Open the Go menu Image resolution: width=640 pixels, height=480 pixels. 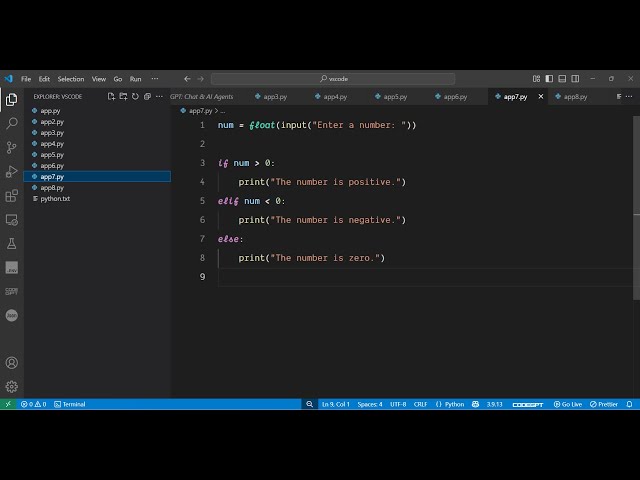[118, 79]
